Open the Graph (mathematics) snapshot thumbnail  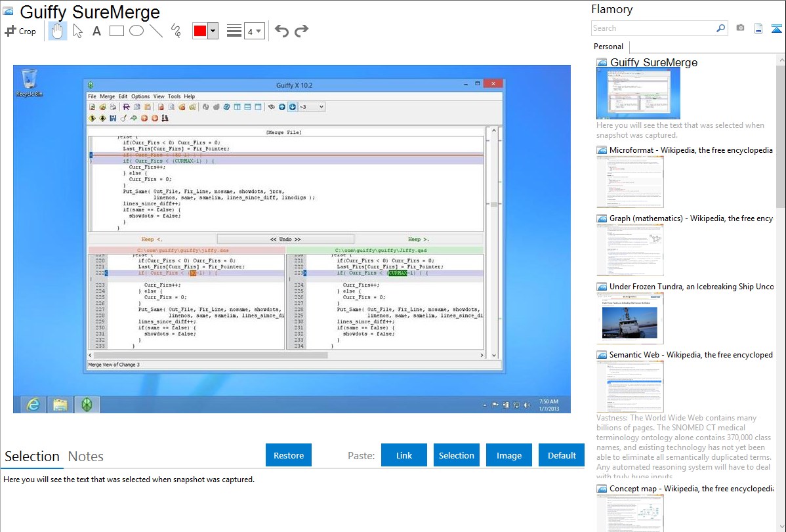point(630,250)
